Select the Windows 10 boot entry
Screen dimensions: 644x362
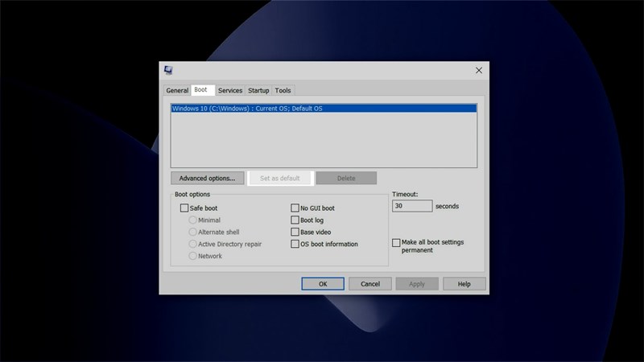324,109
